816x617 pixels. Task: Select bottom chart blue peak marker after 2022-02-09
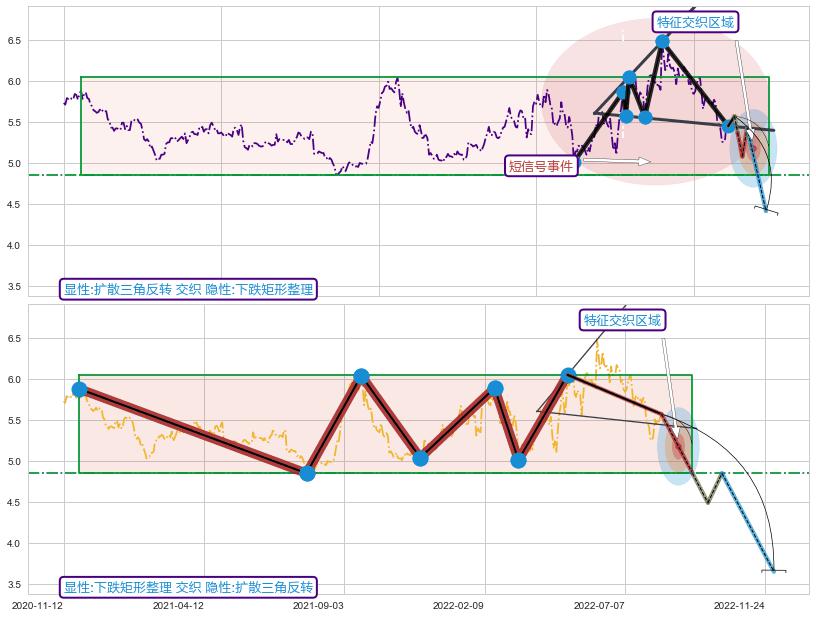tap(495, 388)
